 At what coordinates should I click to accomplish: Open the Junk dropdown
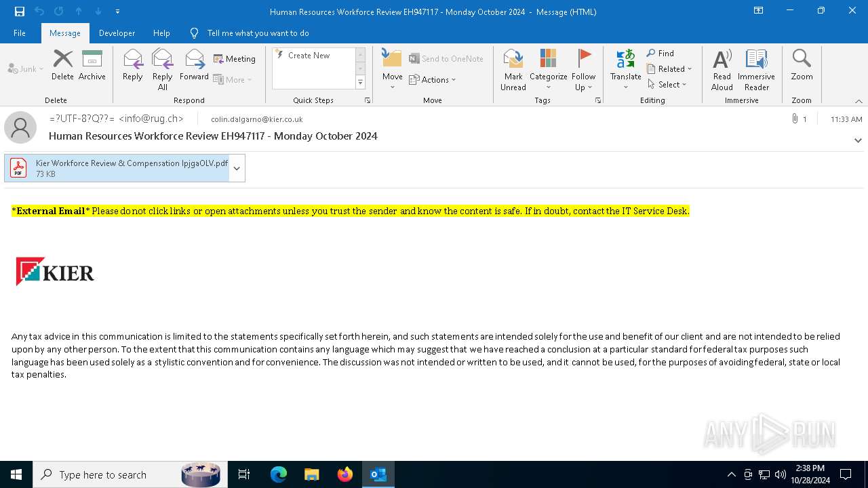tap(26, 68)
